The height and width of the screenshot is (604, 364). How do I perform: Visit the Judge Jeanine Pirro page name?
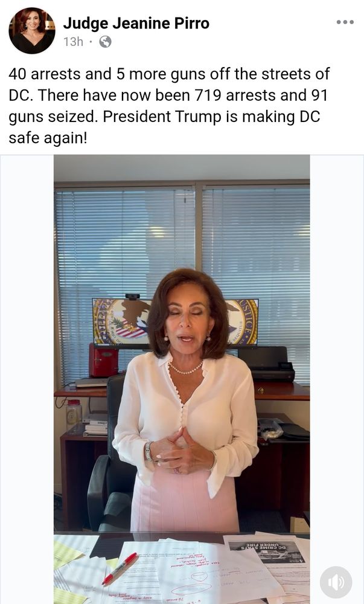pos(136,24)
